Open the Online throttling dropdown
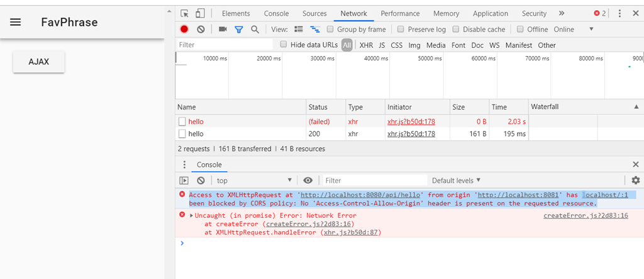The image size is (644, 279). [573, 29]
